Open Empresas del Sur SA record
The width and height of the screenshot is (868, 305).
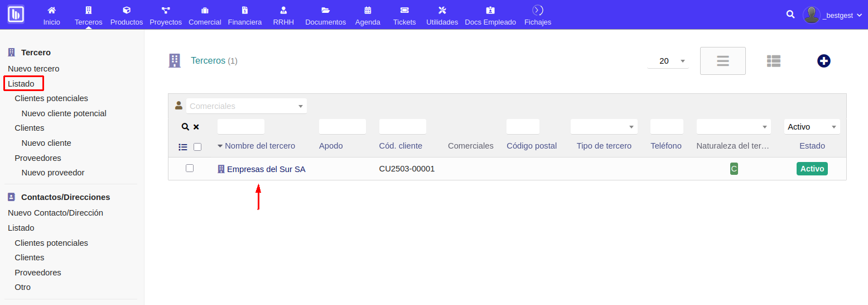[x=266, y=169]
